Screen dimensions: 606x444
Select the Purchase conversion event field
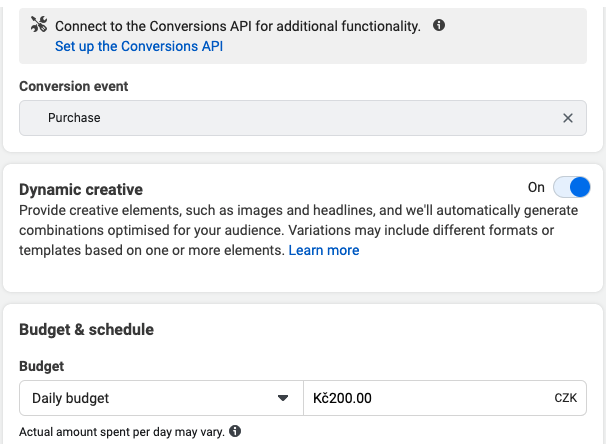click(290, 118)
